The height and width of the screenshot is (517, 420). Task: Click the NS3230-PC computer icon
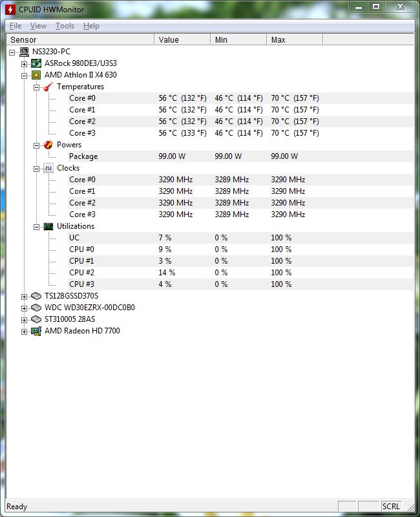tap(24, 52)
